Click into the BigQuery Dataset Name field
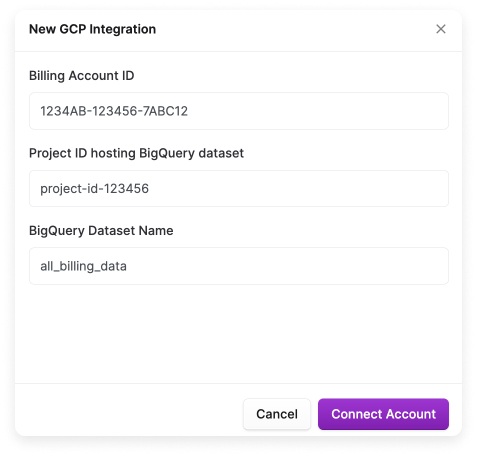The height and width of the screenshot is (456, 477). (239, 266)
